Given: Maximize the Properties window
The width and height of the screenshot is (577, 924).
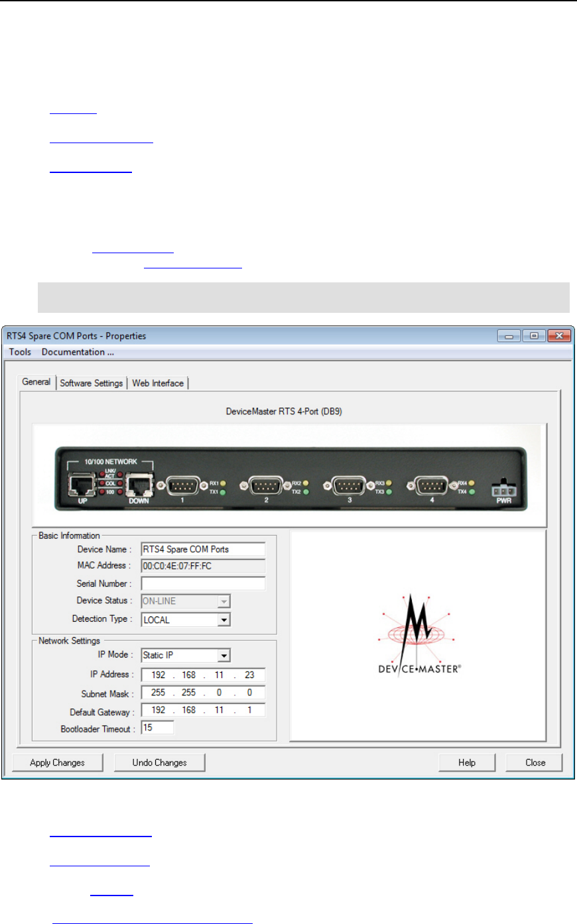Looking at the screenshot, I should 533,336.
